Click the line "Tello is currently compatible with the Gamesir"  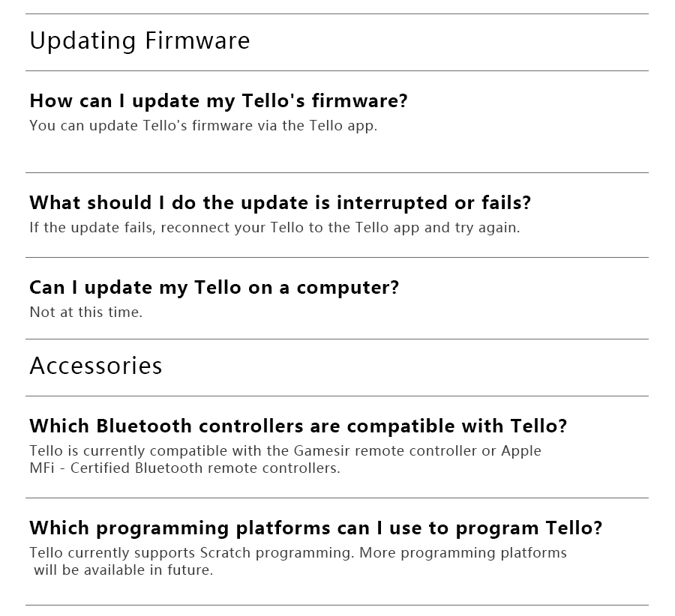285,451
